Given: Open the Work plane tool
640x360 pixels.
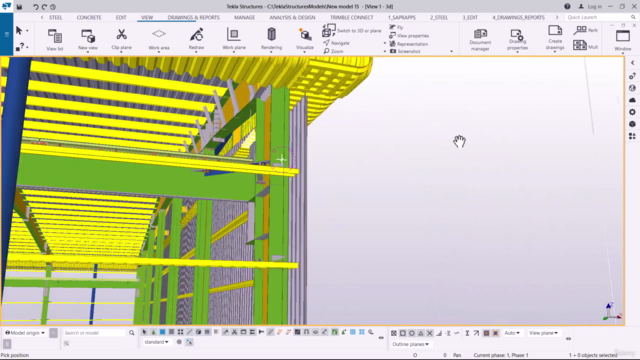Looking at the screenshot, I should [234, 40].
